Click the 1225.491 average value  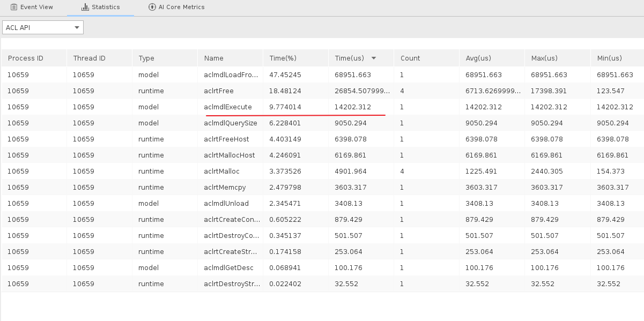[481, 171]
